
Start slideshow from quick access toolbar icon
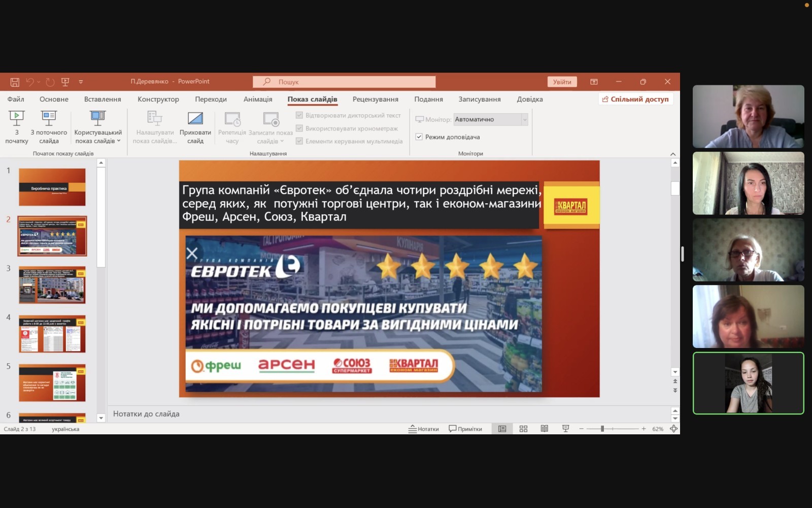[x=65, y=82]
